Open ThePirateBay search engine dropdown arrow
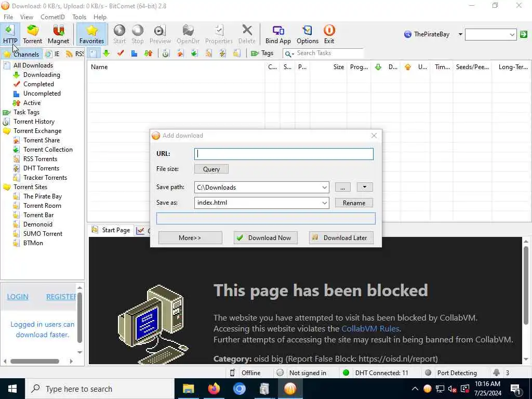Screen dimensions: 532x399 [x=460, y=34]
